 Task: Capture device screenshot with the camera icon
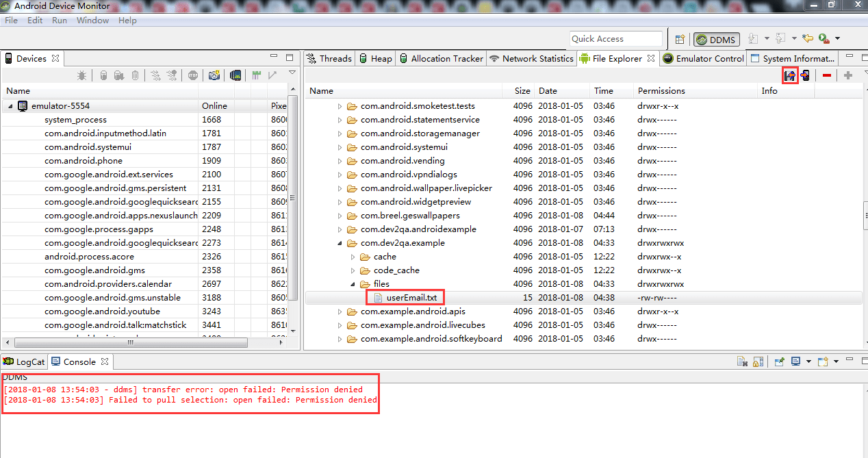[x=214, y=75]
